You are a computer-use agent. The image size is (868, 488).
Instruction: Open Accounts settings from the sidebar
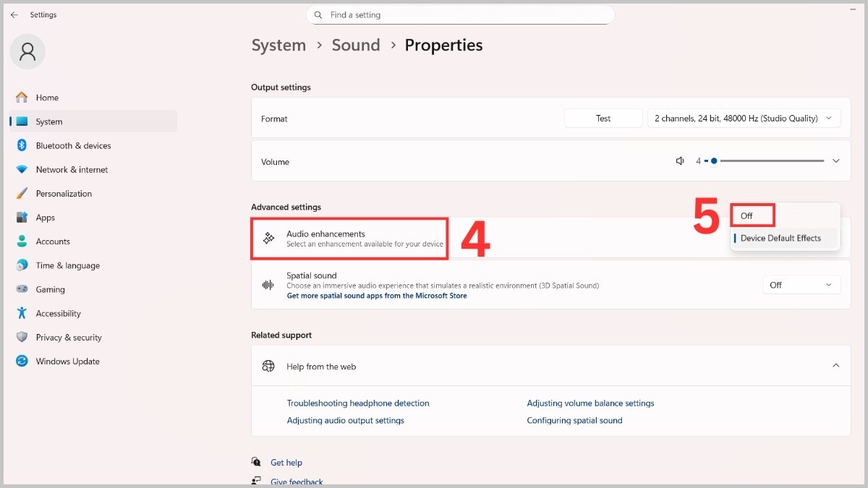pyautogui.click(x=52, y=241)
